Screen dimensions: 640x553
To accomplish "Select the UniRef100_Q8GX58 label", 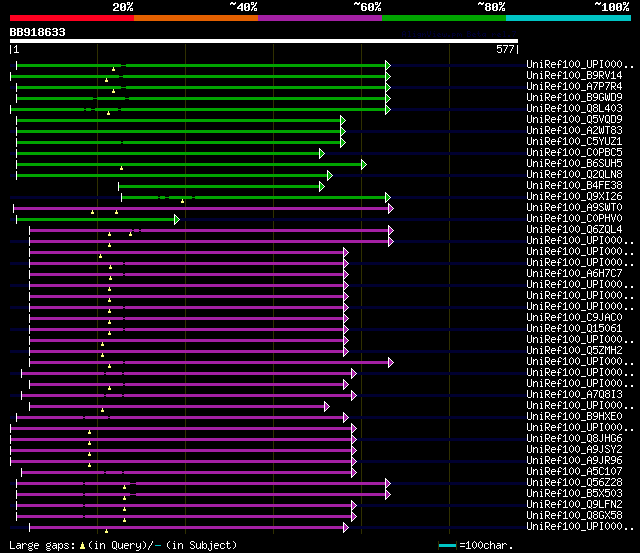I will click(574, 515).
